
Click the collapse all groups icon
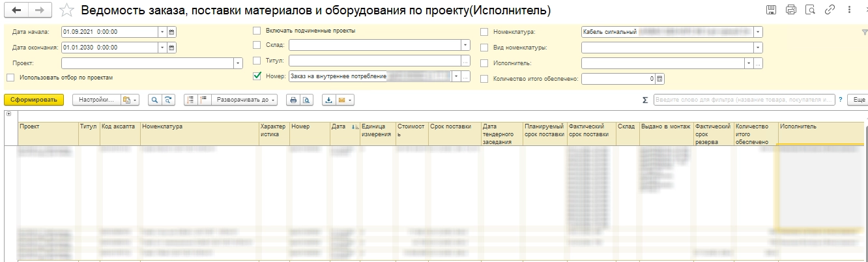coord(203,100)
